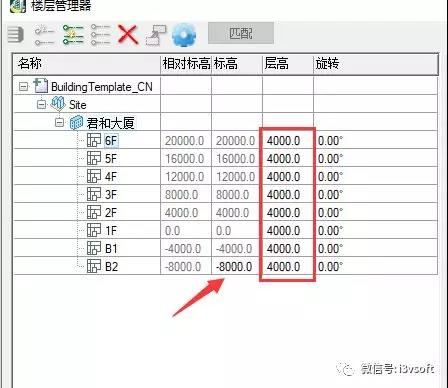The image size is (448, 388).
Task: Click the 3F floor plan icon
Action: 94,194
